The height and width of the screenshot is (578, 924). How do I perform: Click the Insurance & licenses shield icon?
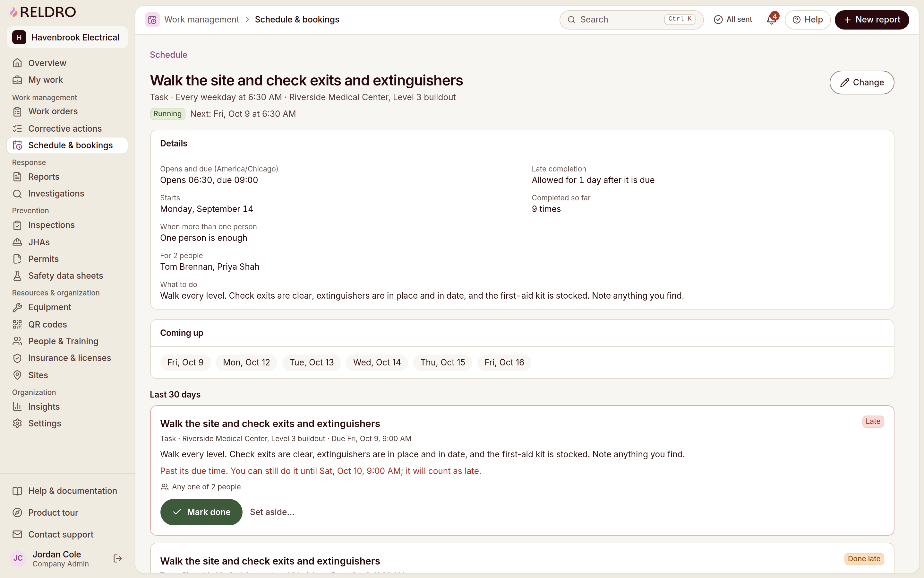pyautogui.click(x=17, y=358)
